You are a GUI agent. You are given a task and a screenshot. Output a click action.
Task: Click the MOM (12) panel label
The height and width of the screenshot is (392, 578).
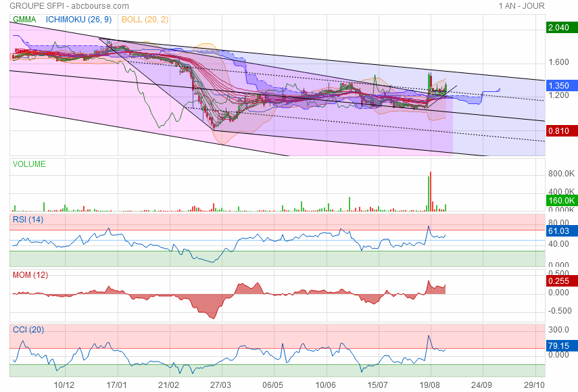[x=30, y=275]
